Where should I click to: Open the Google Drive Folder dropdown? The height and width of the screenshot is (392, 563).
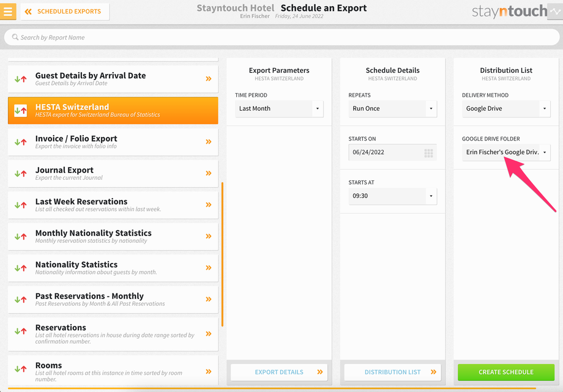(x=506, y=152)
